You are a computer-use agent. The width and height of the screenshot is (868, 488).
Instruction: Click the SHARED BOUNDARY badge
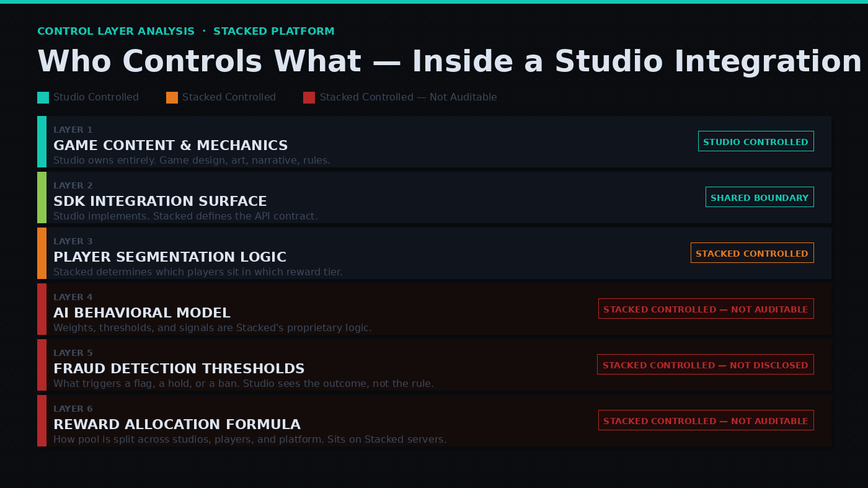pyautogui.click(x=759, y=197)
